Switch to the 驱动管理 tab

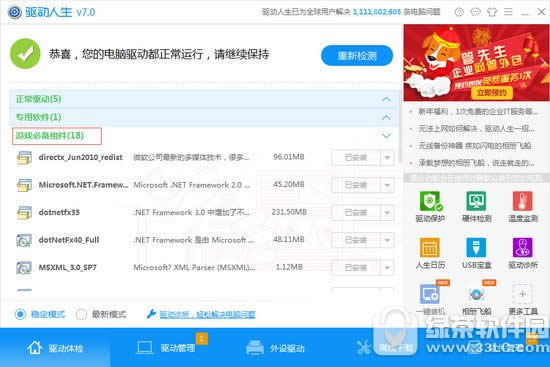(166, 348)
